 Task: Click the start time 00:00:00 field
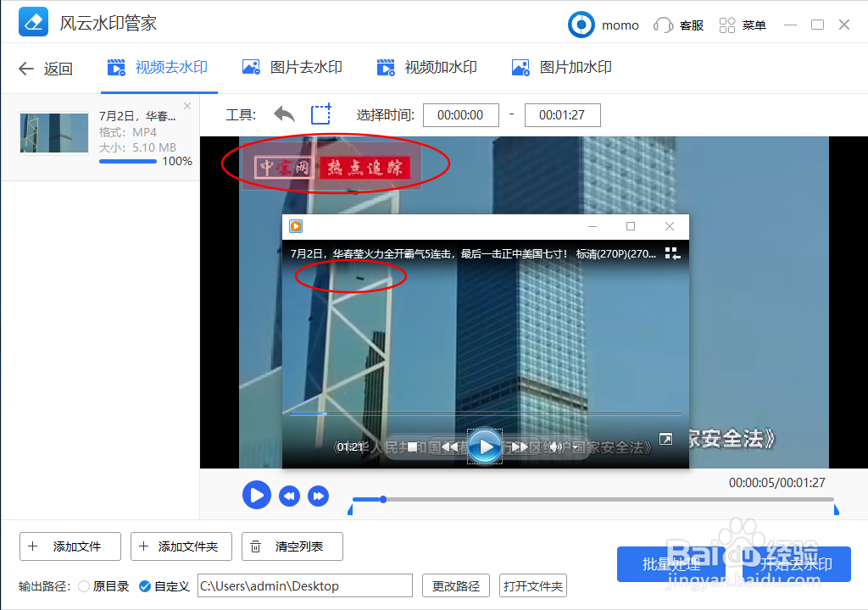pyautogui.click(x=461, y=114)
